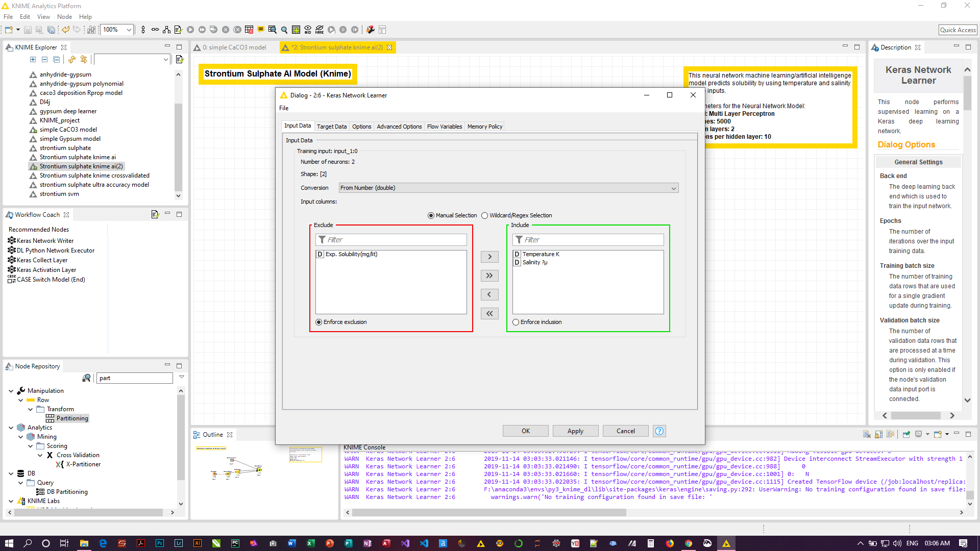
Task: Collapse the Scoring folder node
Action: 31,446
